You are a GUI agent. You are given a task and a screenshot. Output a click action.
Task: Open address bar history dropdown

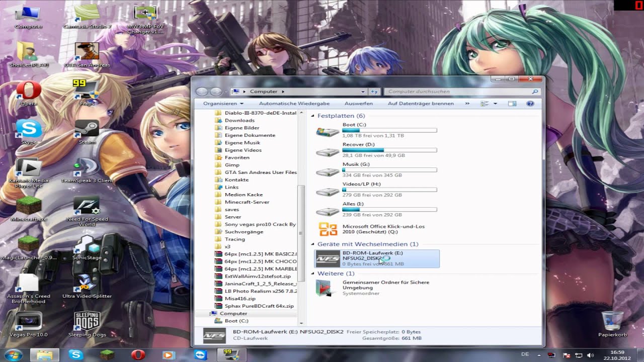point(363,92)
